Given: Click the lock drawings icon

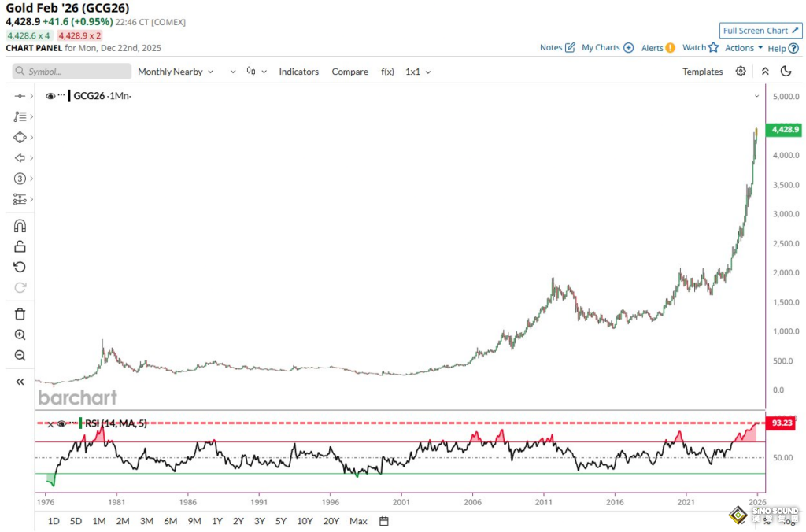Looking at the screenshot, I should (x=20, y=246).
